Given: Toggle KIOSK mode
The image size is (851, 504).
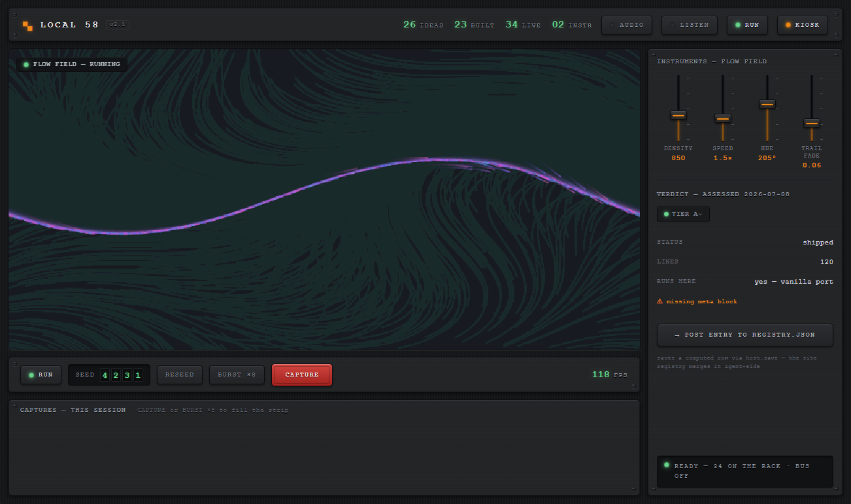Looking at the screenshot, I should (802, 25).
